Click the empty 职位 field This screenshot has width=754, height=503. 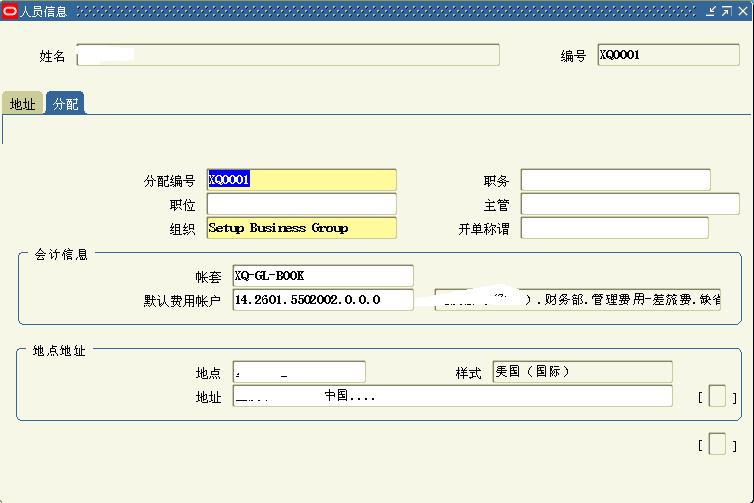301,204
